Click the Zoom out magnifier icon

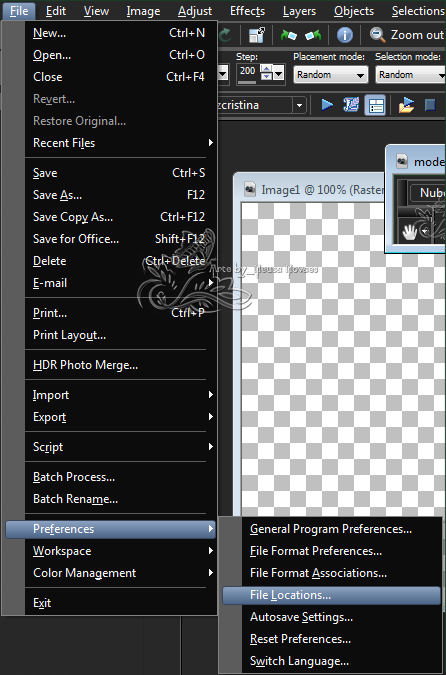tap(378, 35)
